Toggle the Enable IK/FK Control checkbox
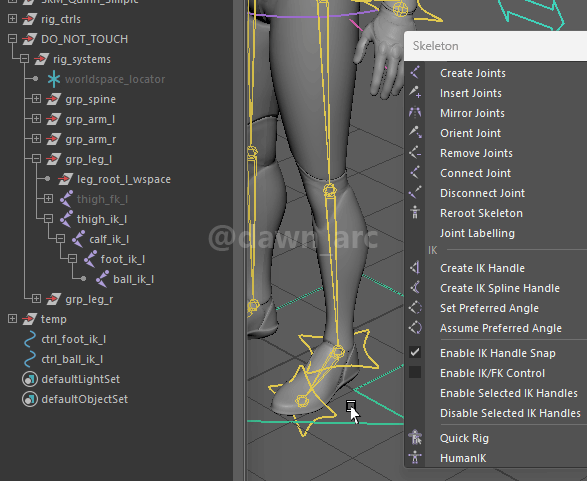Viewport: 587px width, 481px height. click(415, 372)
